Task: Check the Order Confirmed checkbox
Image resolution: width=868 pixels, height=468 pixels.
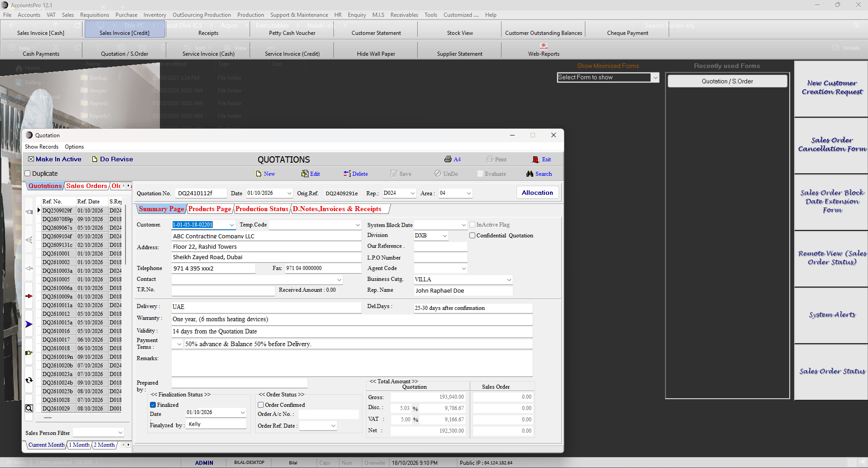Action: (x=261, y=405)
